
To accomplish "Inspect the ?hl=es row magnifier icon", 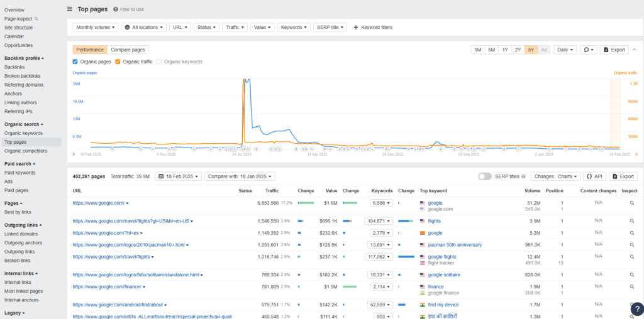I will (631, 233).
